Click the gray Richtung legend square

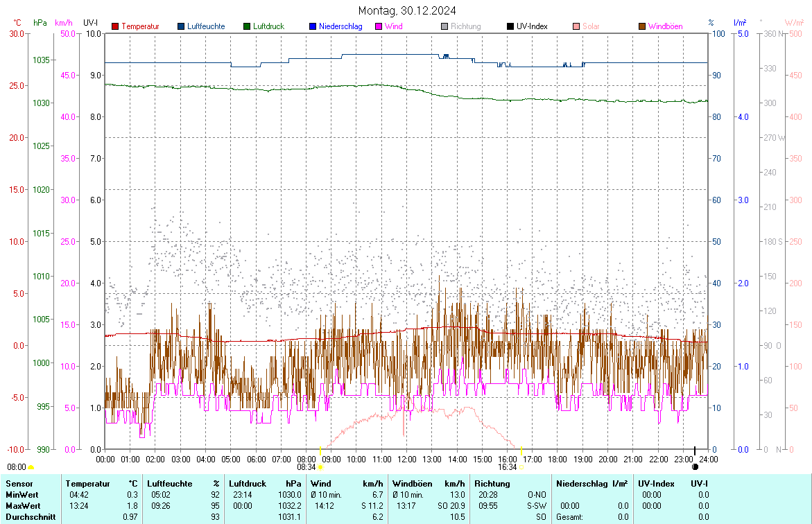pyautogui.click(x=444, y=26)
